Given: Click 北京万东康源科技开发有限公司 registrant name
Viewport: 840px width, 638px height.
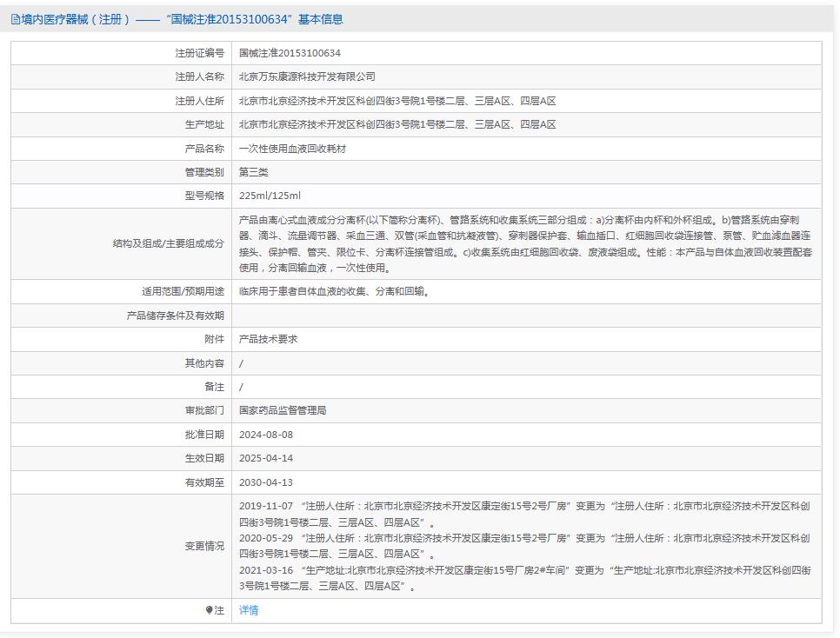Looking at the screenshot, I should (x=307, y=76).
